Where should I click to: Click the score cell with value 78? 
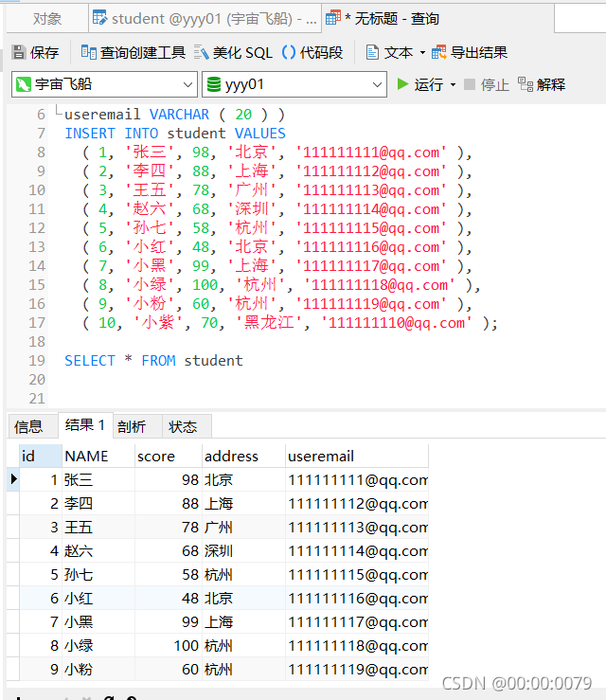(x=169, y=528)
